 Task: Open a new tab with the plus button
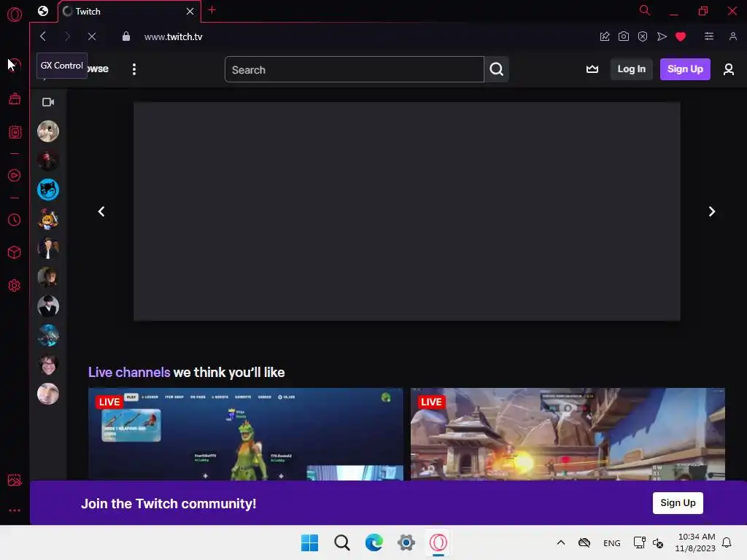point(212,10)
